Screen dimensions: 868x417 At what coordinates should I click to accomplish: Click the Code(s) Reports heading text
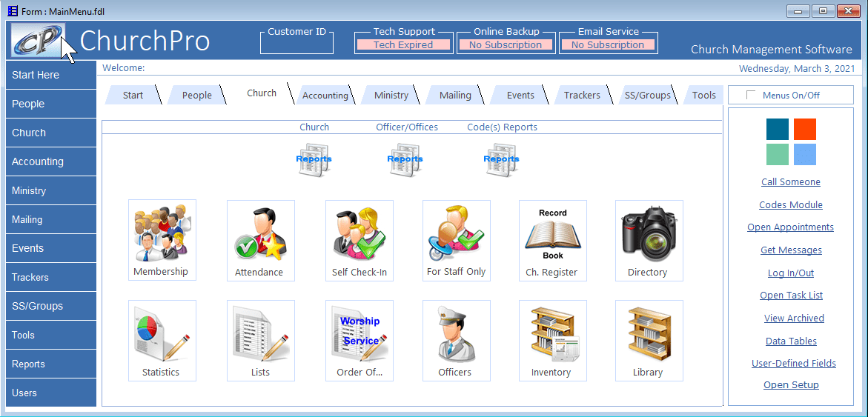(x=502, y=127)
